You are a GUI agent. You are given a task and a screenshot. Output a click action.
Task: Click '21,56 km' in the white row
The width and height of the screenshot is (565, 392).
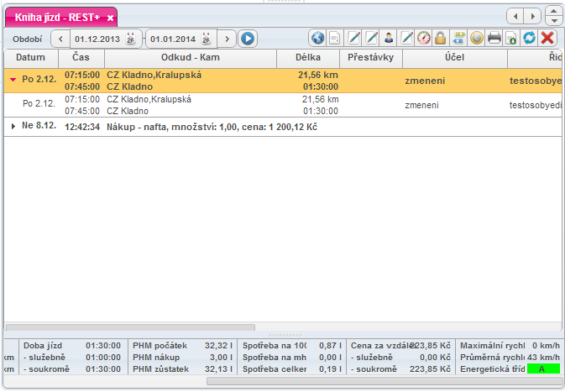321,99
